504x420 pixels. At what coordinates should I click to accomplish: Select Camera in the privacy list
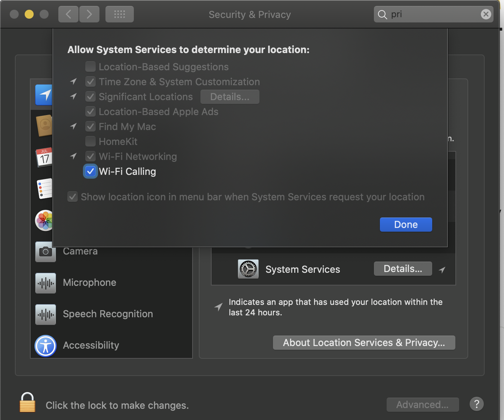(111, 251)
